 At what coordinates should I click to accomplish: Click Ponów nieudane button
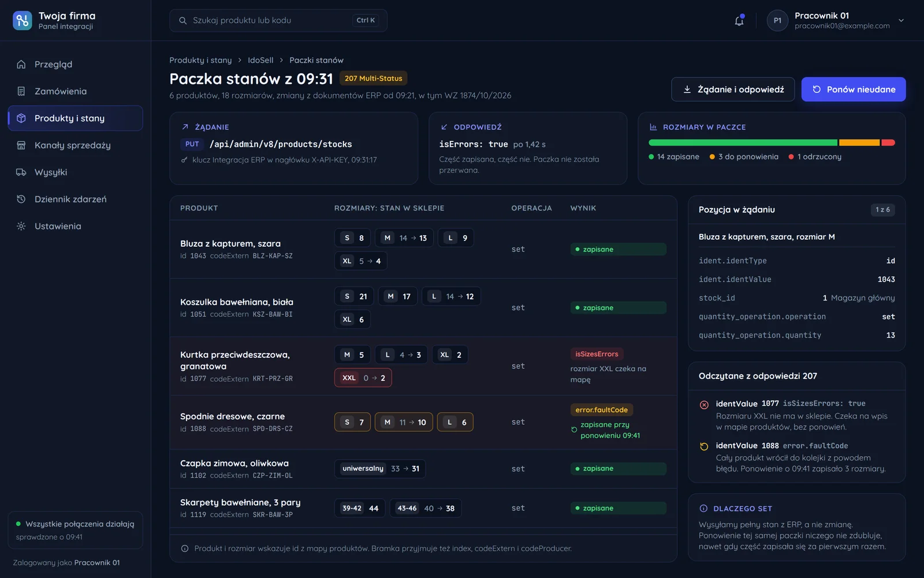(x=854, y=89)
